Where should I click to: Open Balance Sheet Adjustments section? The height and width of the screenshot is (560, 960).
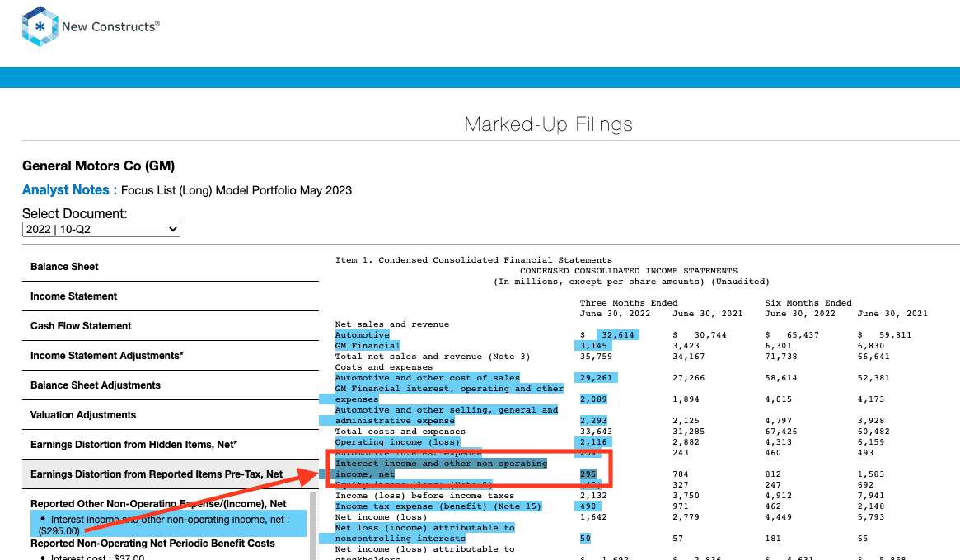click(x=171, y=385)
